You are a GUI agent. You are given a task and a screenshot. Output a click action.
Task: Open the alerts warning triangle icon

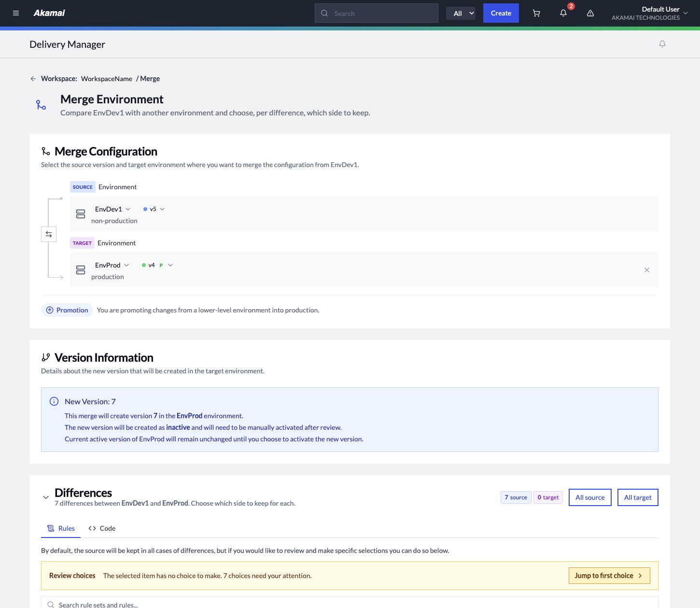(x=590, y=14)
